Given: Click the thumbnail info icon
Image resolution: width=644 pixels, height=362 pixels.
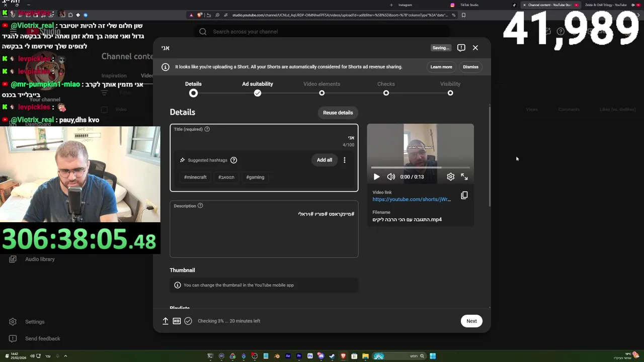Looking at the screenshot, I should coord(177,285).
